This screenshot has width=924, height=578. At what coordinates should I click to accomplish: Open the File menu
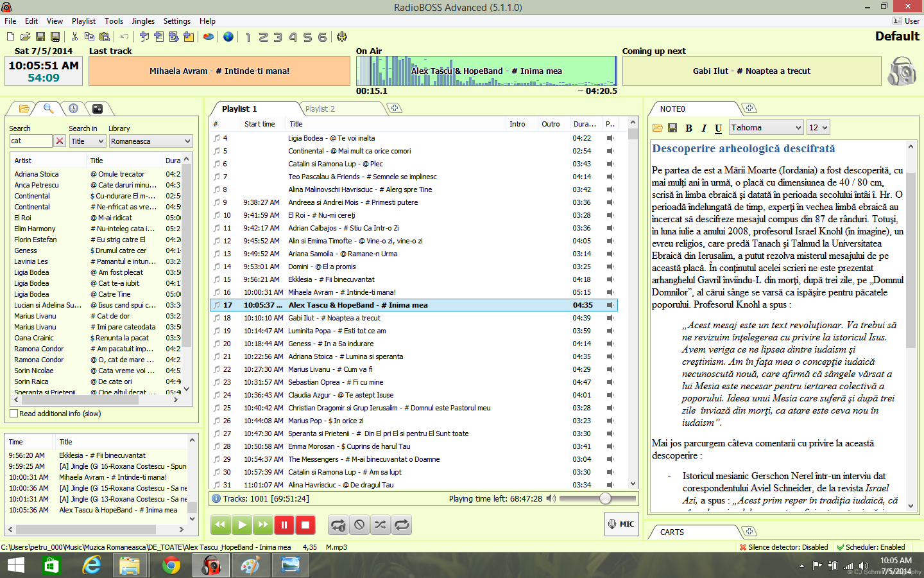[x=10, y=21]
